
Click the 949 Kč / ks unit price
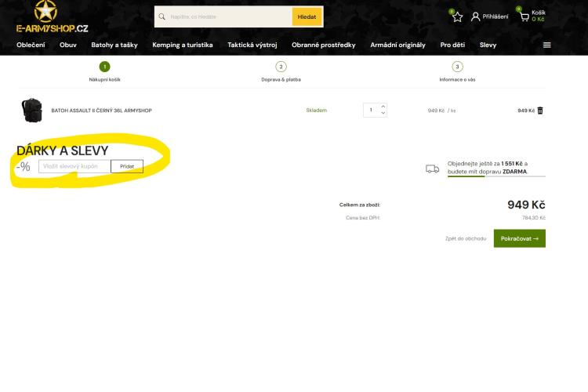[441, 111]
